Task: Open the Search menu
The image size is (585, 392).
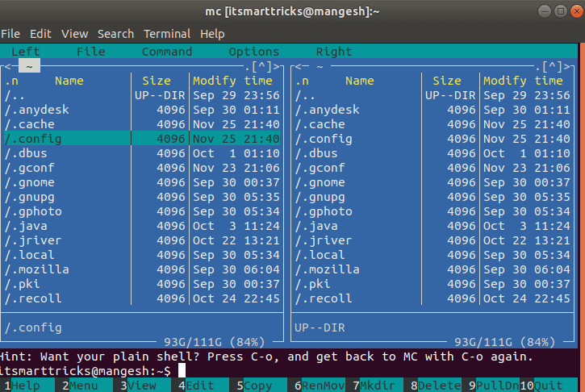Action: tap(115, 34)
